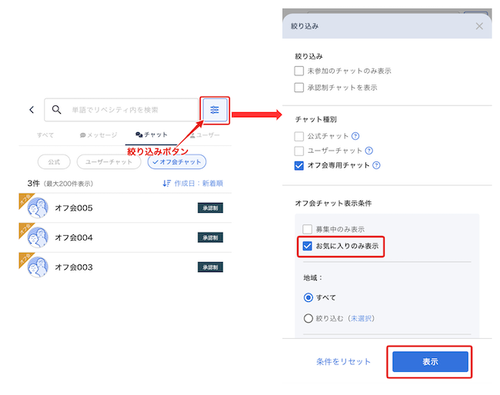Viewport: 500px width, 395px height.
Task: Deselect the オフ会チャット filter chip
Action: tap(177, 162)
